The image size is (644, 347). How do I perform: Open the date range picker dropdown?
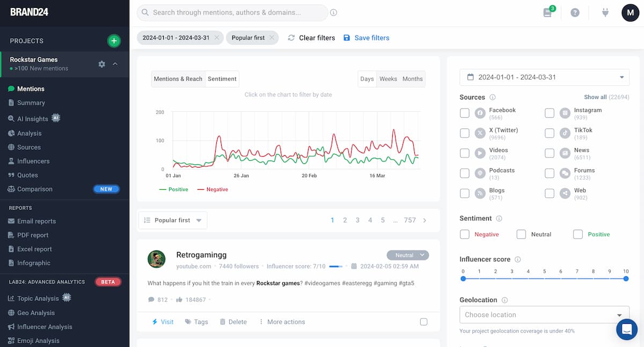pos(545,77)
